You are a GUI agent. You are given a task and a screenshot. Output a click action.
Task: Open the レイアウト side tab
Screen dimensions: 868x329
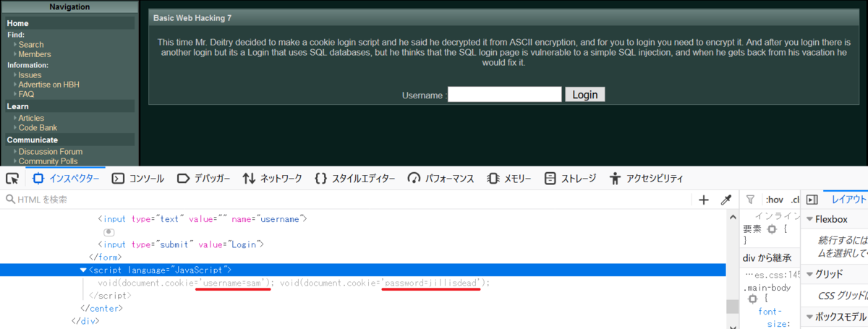pos(848,200)
